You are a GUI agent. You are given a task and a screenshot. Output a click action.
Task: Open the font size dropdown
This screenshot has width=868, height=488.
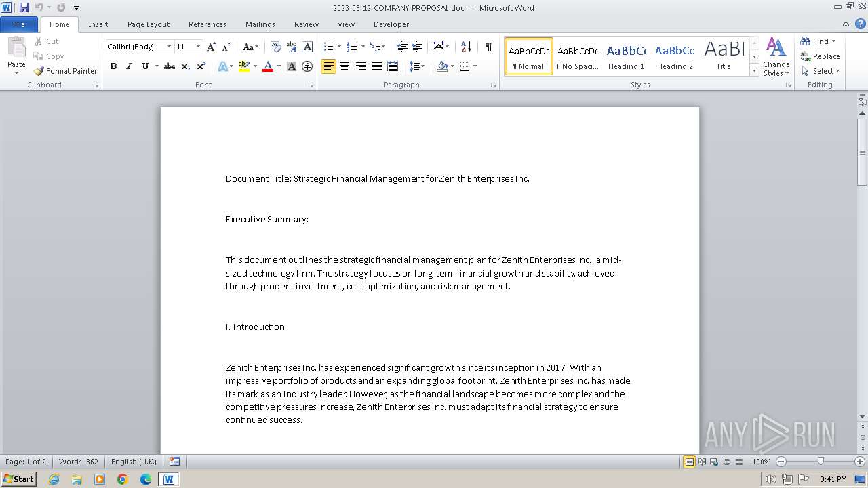(x=198, y=47)
